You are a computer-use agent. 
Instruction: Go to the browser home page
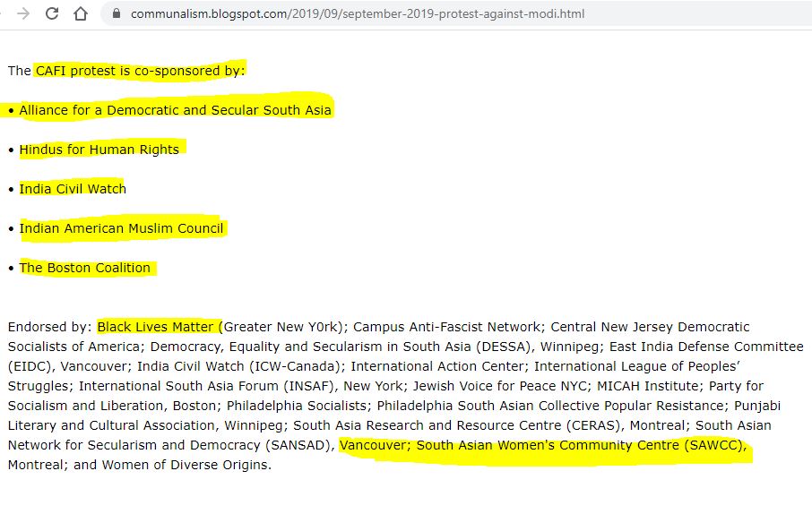click(x=81, y=13)
